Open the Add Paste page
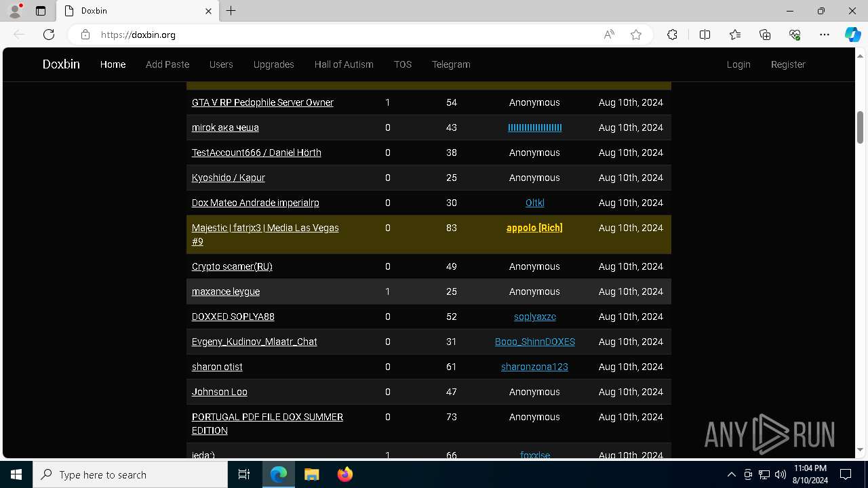Image resolution: width=868 pixels, height=488 pixels. pyautogui.click(x=167, y=64)
